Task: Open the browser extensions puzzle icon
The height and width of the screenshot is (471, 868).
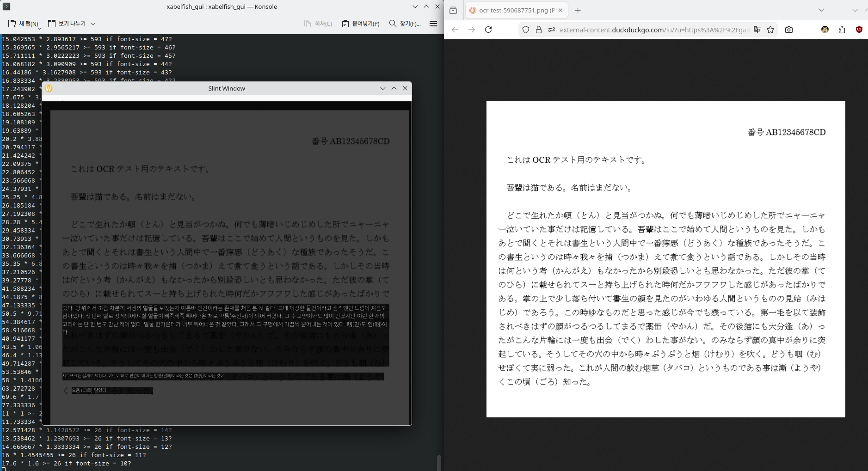Action: pyautogui.click(x=842, y=30)
